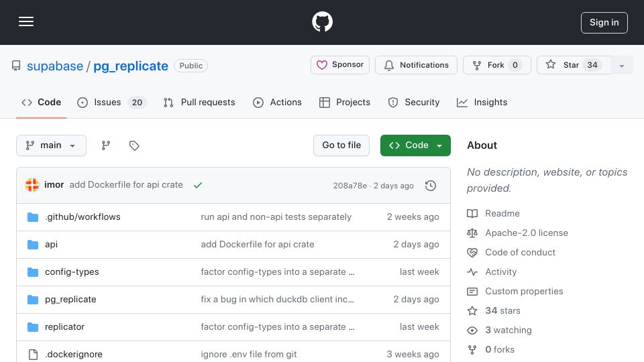Switch to the Projects tab

click(x=345, y=102)
